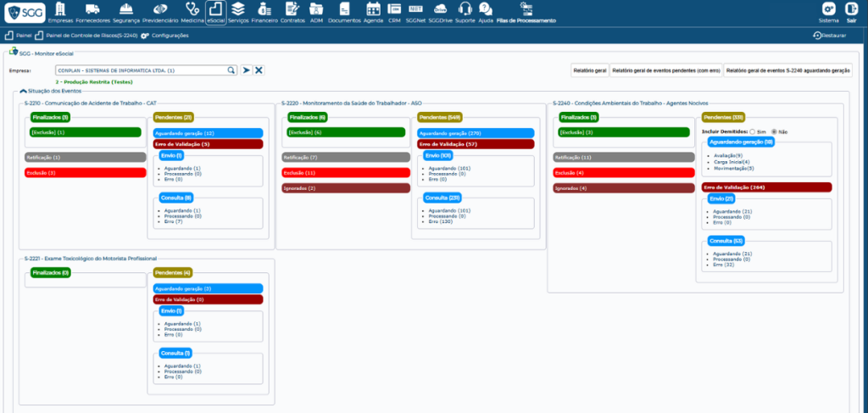Select 'Não' for Incluir Demitidos
This screenshot has height=413, width=868.
[772, 132]
